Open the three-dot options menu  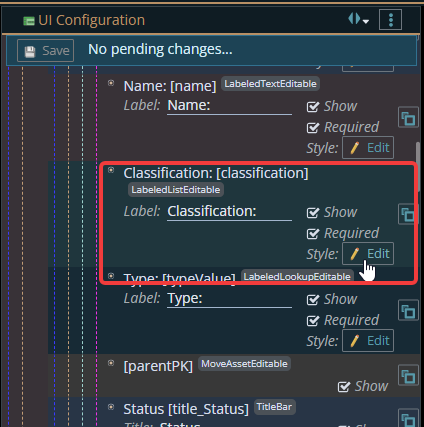pyautogui.click(x=390, y=20)
